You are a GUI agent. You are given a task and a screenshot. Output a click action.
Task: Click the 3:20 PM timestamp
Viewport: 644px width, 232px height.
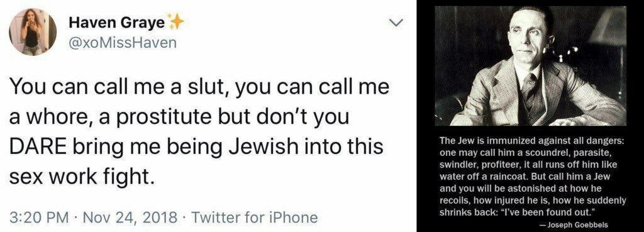pos(38,217)
